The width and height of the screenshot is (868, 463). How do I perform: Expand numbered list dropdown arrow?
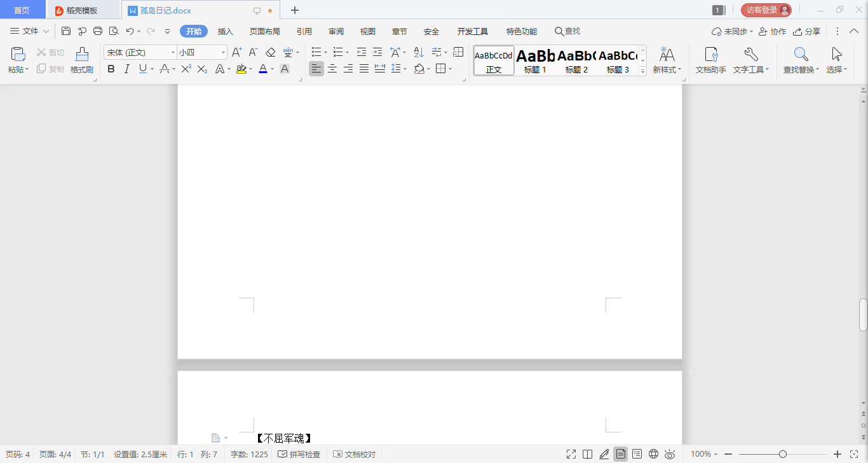click(x=348, y=52)
